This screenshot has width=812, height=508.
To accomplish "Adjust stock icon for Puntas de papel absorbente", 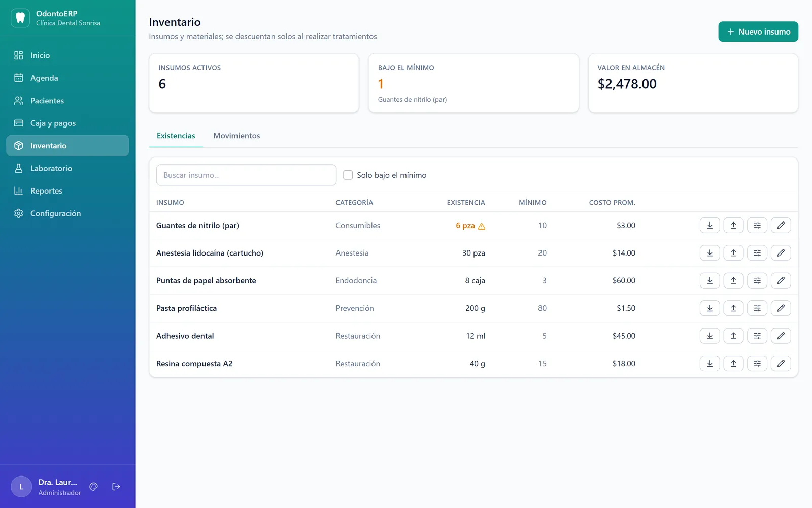I will (757, 280).
